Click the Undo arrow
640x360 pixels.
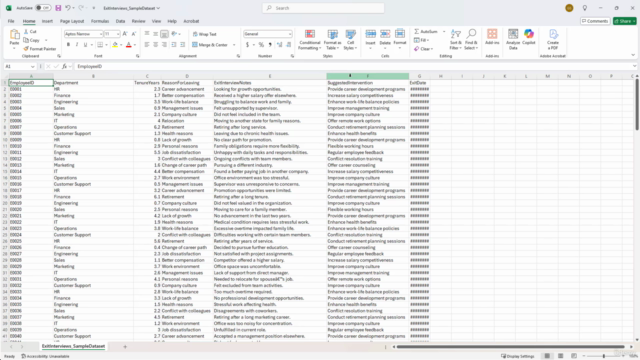[68, 8]
